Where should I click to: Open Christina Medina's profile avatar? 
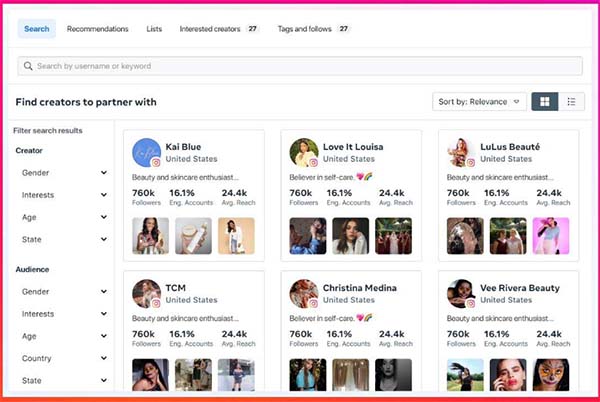304,294
